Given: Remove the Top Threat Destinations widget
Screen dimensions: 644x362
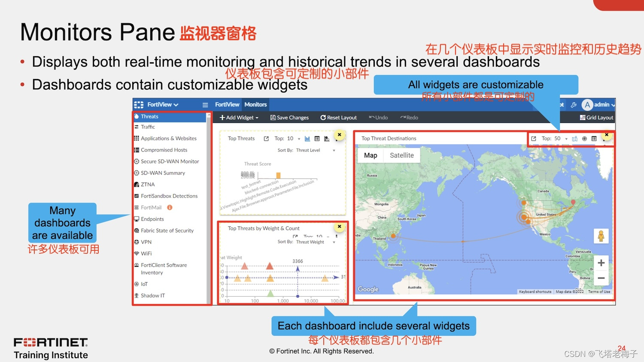Looking at the screenshot, I should 606,135.
